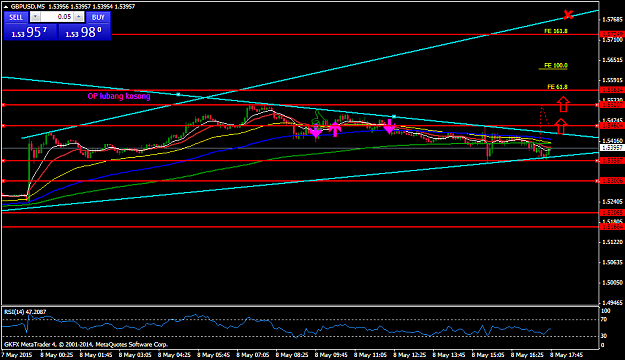Click the buy price tile 1.53 98 0
Screen dimensions: 625x360
click(x=84, y=32)
